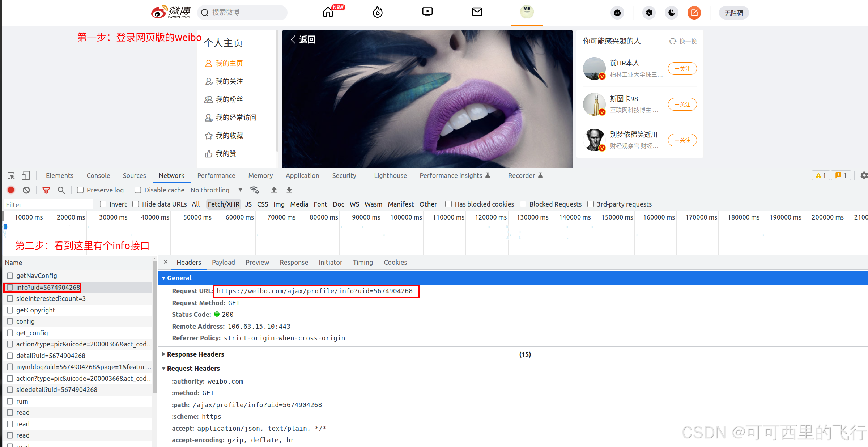The height and width of the screenshot is (447, 868).
Task: Click the record network log red button
Action: pos(11,190)
